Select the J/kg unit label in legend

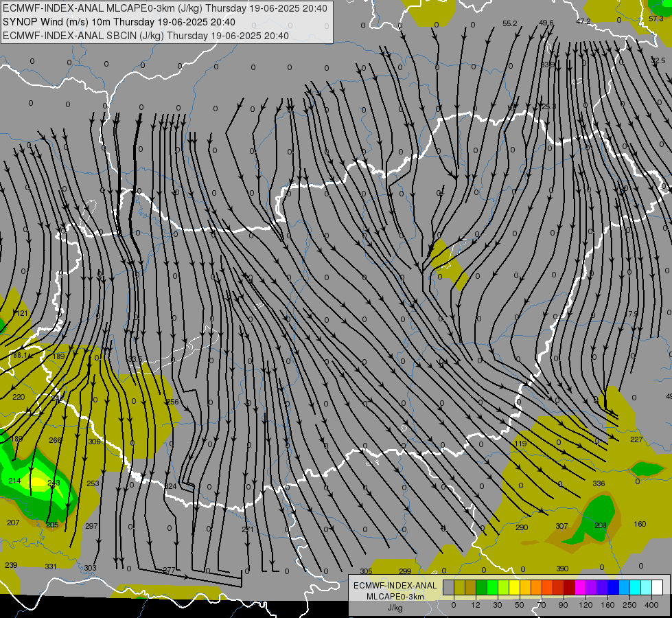coord(395,607)
